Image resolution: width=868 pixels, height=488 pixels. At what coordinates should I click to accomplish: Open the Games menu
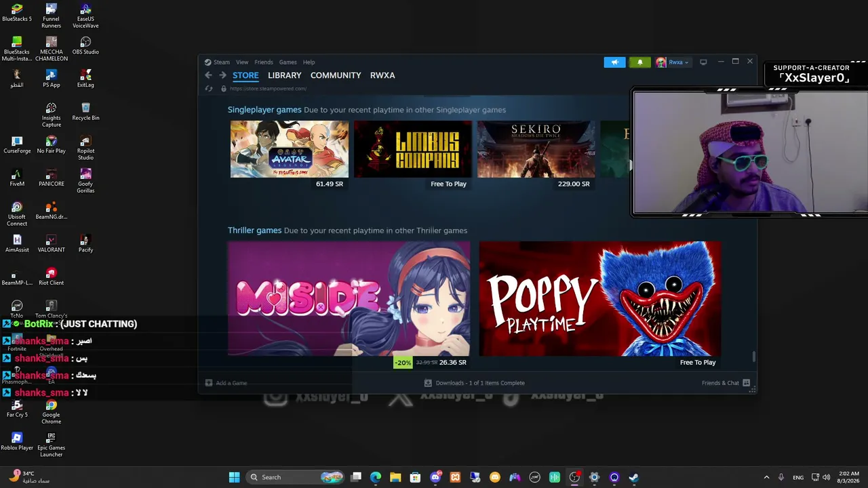coord(288,62)
